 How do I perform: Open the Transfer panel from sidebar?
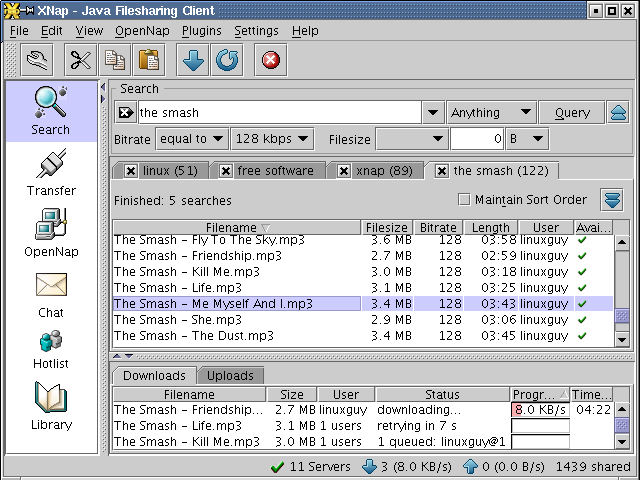51,173
